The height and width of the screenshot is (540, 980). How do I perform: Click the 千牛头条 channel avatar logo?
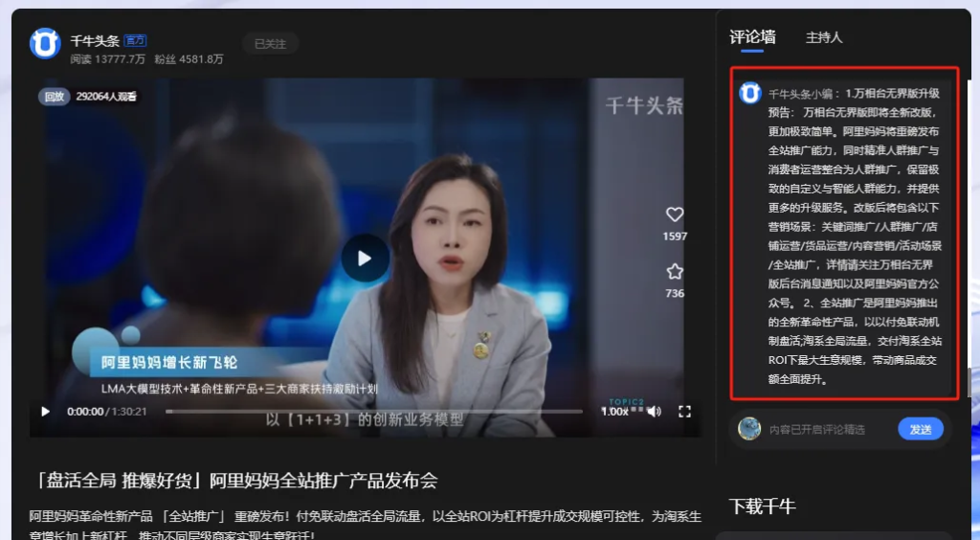pyautogui.click(x=45, y=43)
